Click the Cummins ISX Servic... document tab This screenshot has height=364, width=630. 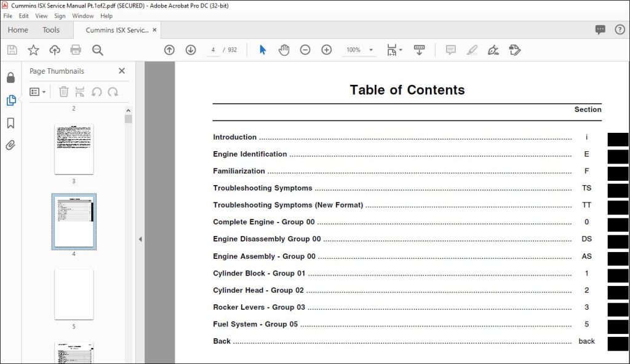coord(117,30)
